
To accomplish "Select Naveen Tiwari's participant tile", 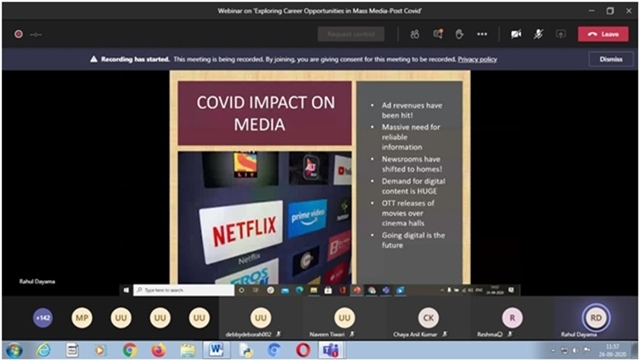I will click(x=344, y=319).
